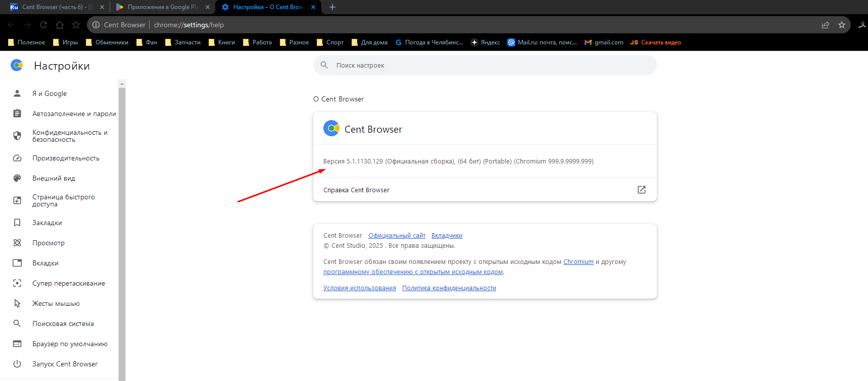Expand the Для дома bookmarks folder
The width and height of the screenshot is (868, 381).
pos(369,42)
